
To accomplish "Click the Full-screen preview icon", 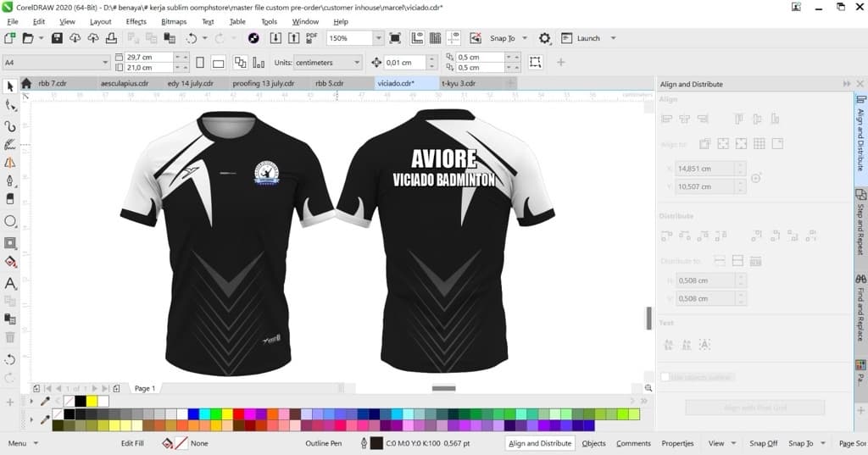I will (x=395, y=38).
